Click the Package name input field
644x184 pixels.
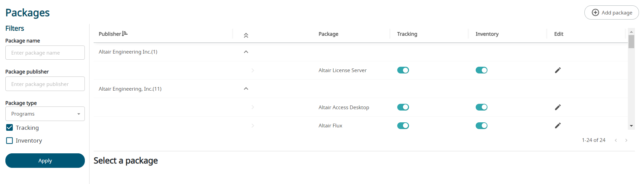coord(45,53)
